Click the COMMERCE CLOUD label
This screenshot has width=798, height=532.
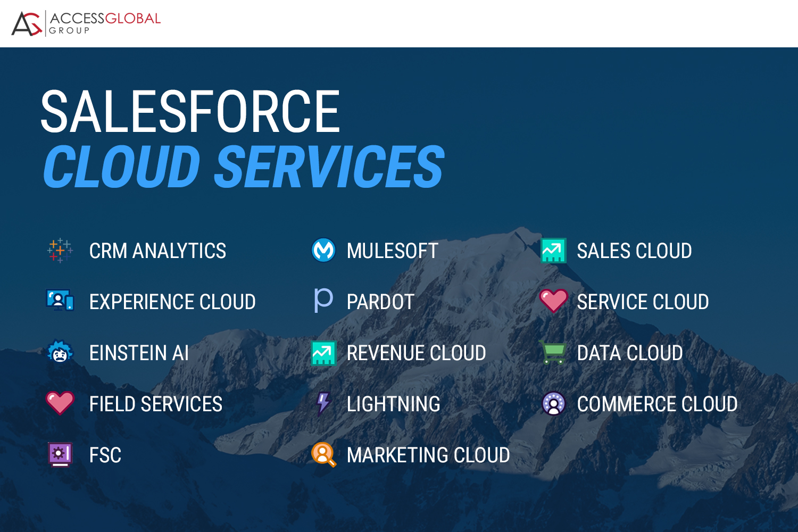click(657, 404)
